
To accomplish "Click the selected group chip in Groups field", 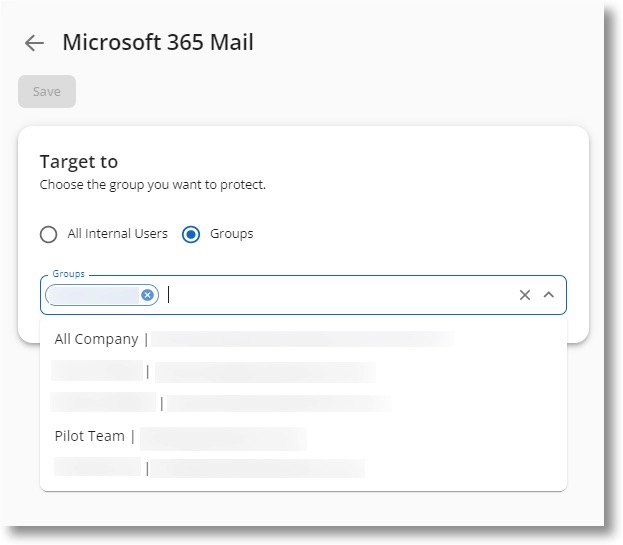I will [x=93, y=295].
